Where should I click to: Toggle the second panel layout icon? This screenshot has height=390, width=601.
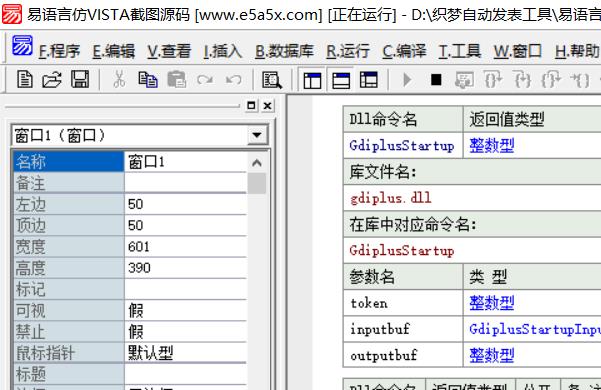[341, 80]
